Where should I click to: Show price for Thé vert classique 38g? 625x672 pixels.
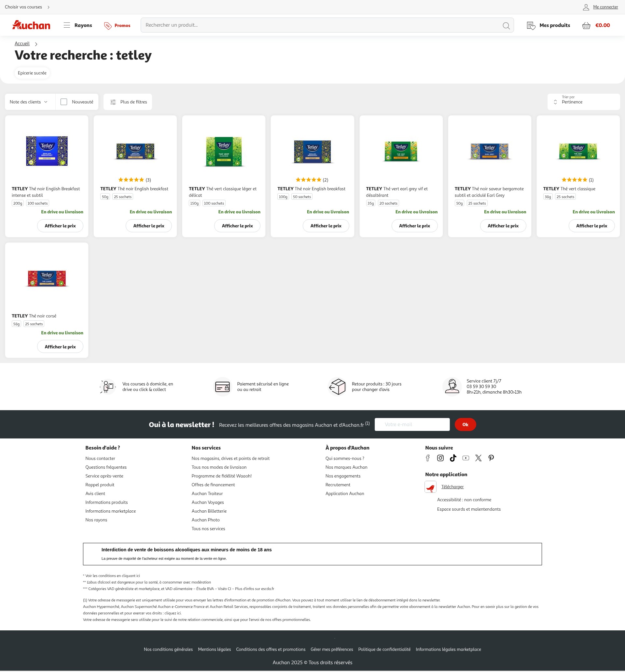point(591,226)
